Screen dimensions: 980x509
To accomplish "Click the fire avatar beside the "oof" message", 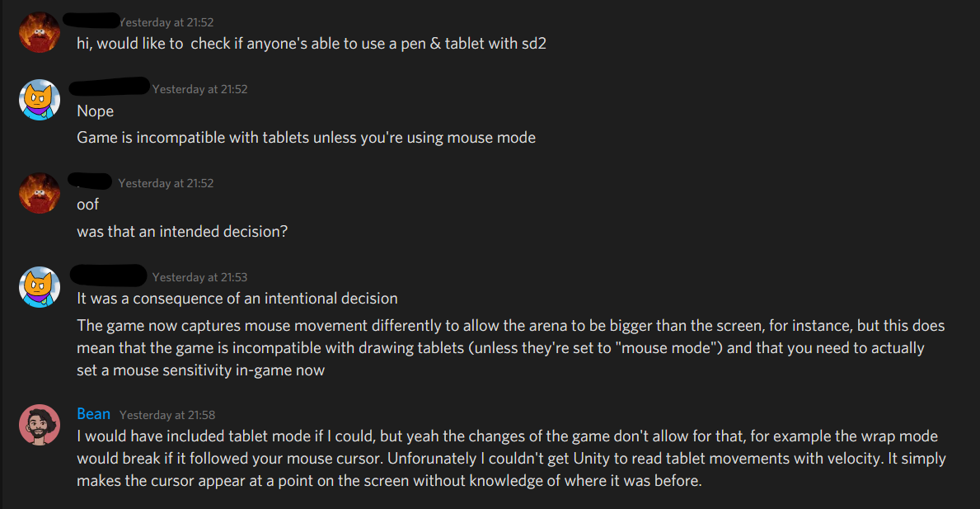I will point(40,194).
